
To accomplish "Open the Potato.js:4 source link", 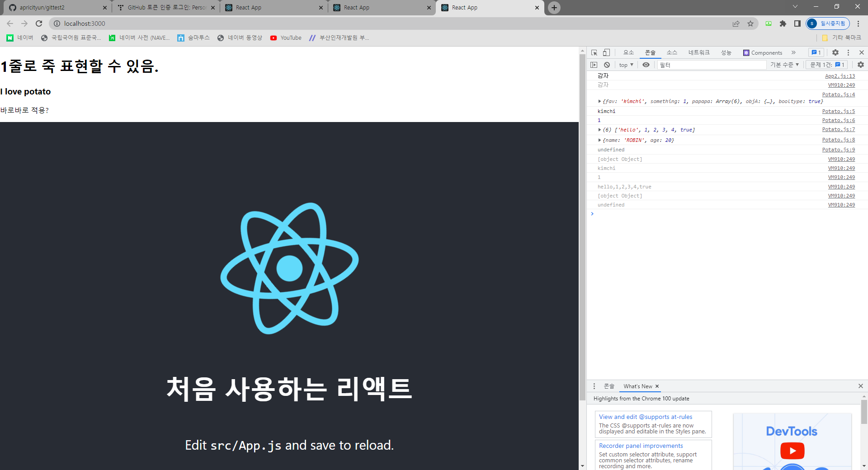I will point(839,94).
